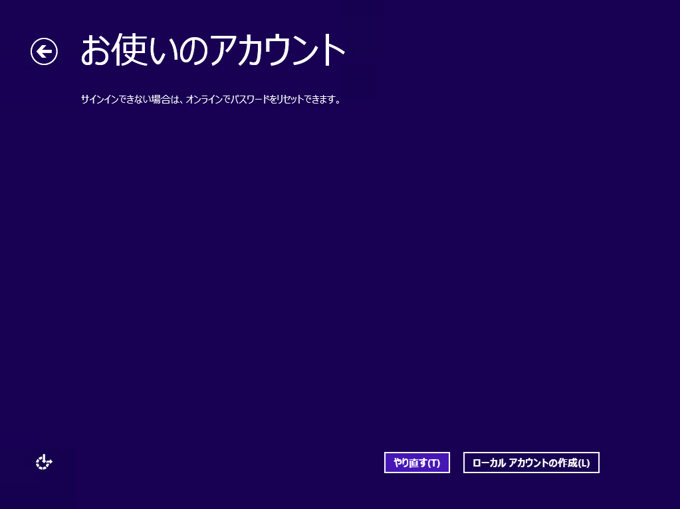
Task: Click the やり直す(T) retry button
Action: (x=417, y=463)
